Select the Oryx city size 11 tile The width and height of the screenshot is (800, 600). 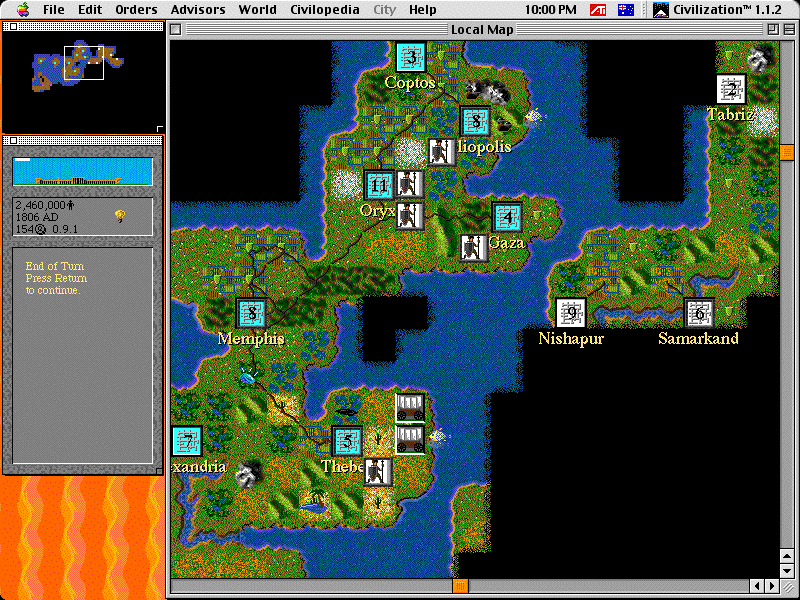pyautogui.click(x=379, y=185)
